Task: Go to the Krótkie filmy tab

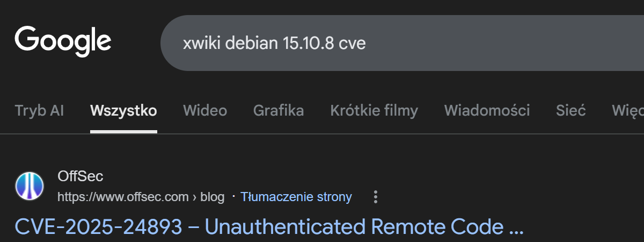Action: click(374, 111)
